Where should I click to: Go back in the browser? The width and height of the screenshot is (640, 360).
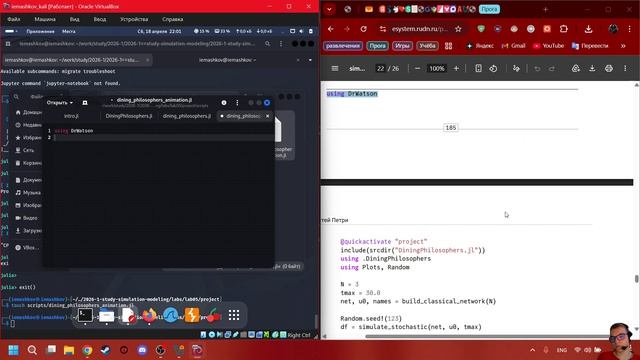point(331,29)
